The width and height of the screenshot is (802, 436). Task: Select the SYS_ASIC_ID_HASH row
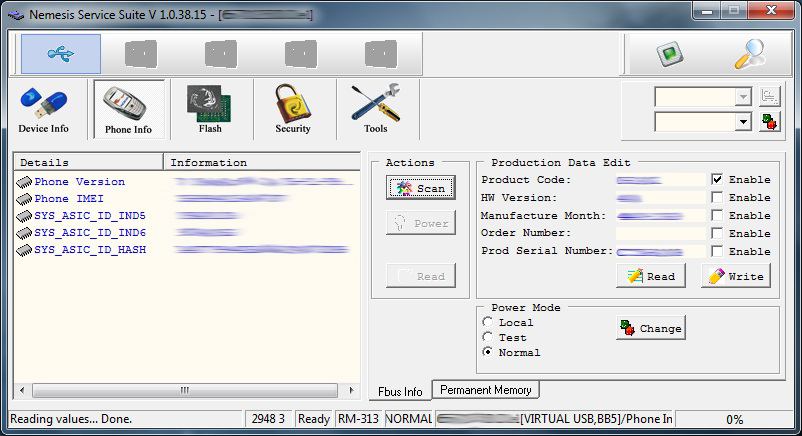click(x=187, y=250)
